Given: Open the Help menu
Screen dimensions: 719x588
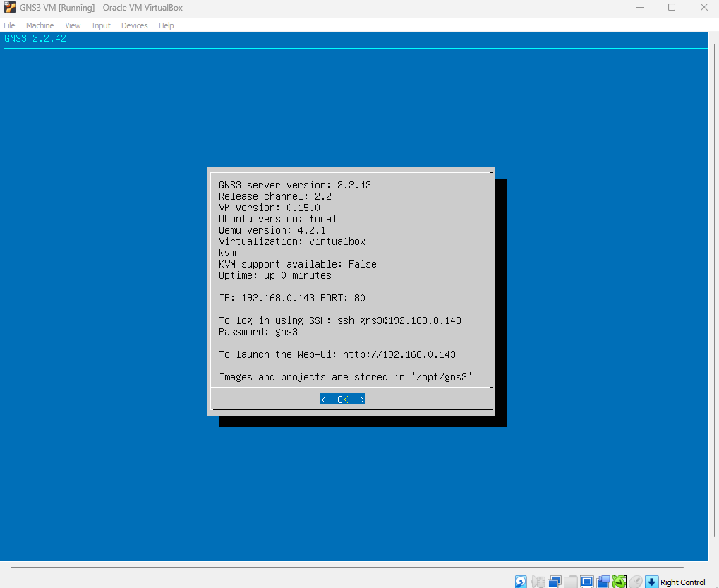Looking at the screenshot, I should coord(166,25).
